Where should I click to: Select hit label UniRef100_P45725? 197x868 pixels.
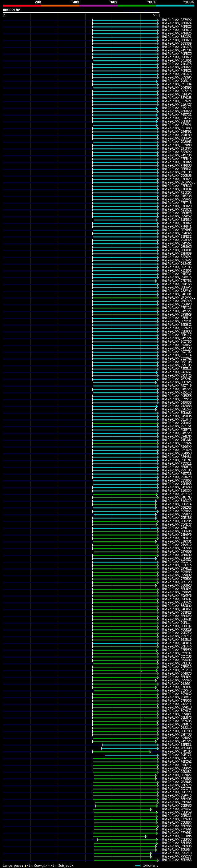point(176,741)
